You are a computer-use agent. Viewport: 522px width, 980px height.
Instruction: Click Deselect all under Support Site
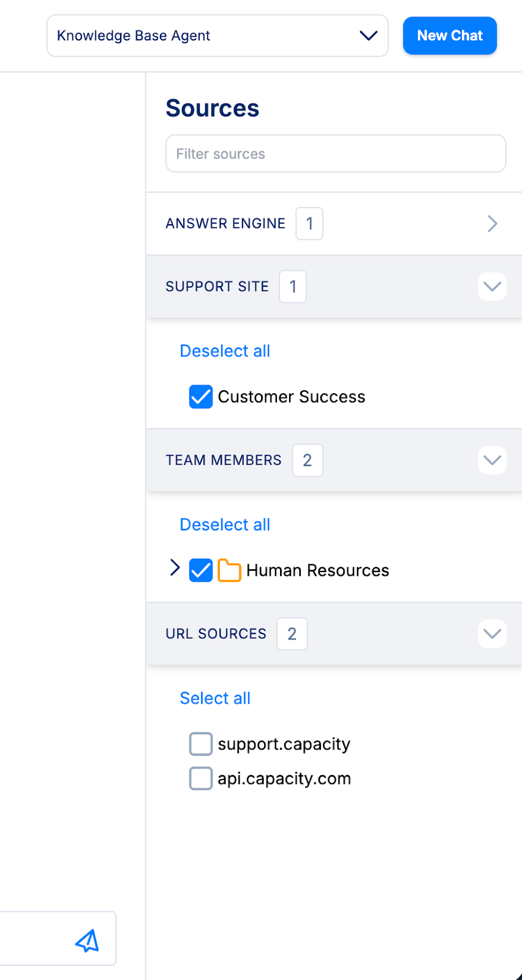pyautogui.click(x=225, y=351)
